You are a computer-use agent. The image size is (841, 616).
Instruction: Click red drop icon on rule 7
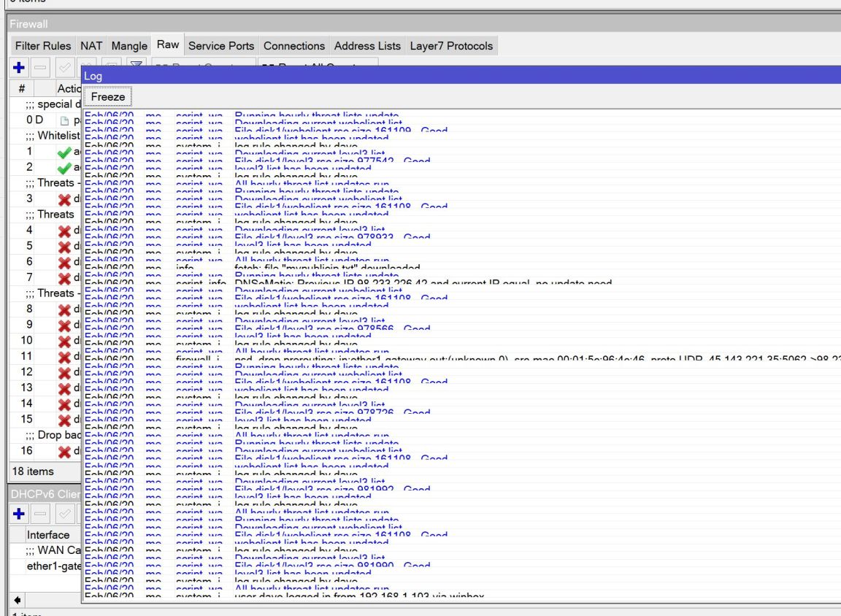coord(64,278)
